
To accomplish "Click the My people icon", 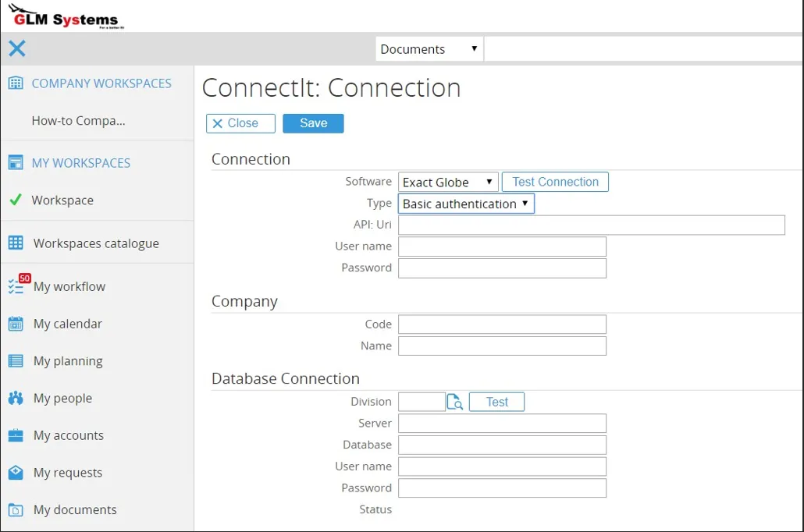I will [x=16, y=399].
